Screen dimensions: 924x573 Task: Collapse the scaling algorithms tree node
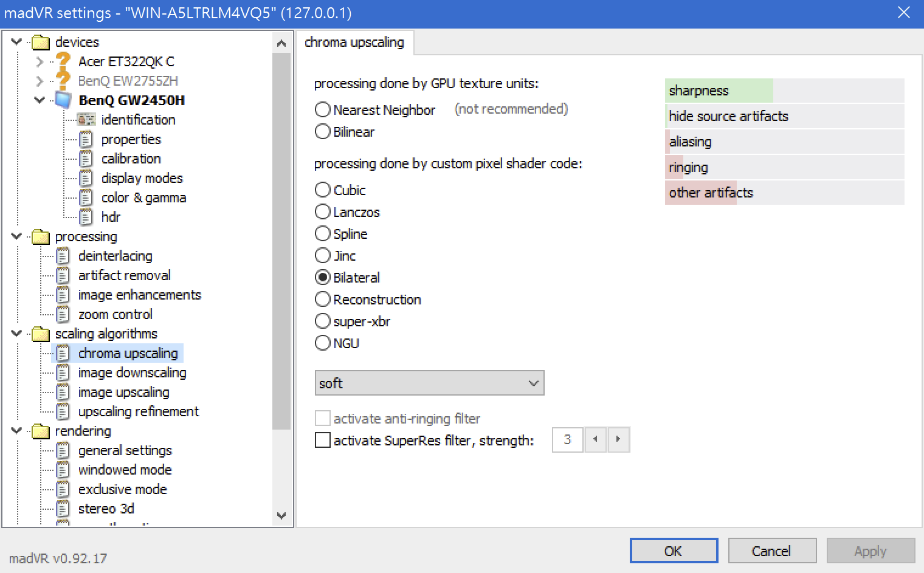click(x=17, y=333)
